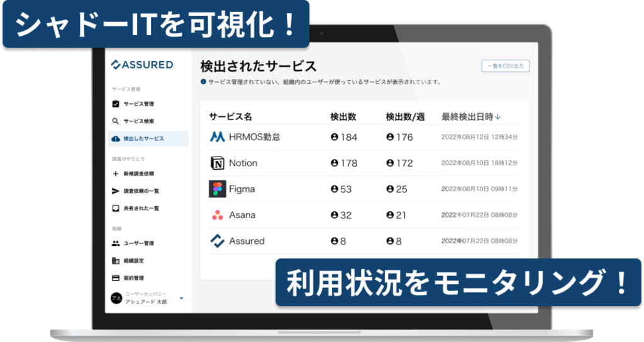Viewport: 644px width, 342px height.
Task: Click the 32 detection count for Asana
Action: 346,215
